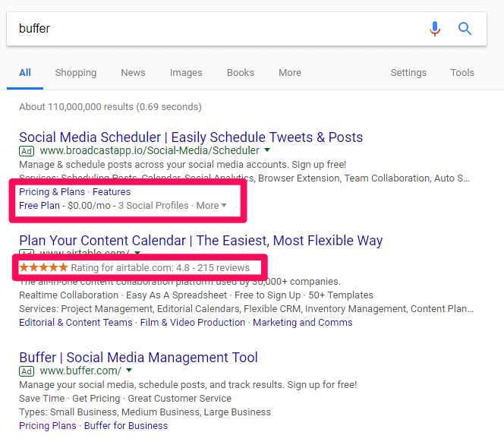Open Buffer Social Media Management Tool result
The width and height of the screenshot is (504, 448).
[138, 358]
